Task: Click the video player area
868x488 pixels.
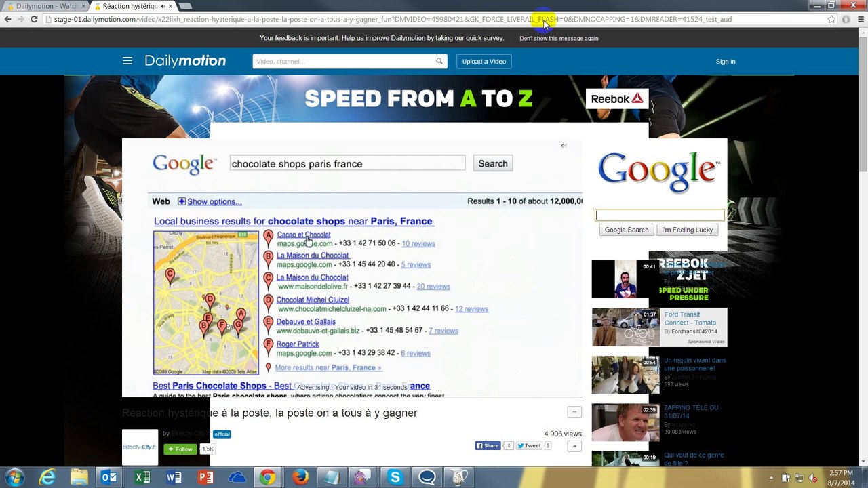Action: pos(352,268)
